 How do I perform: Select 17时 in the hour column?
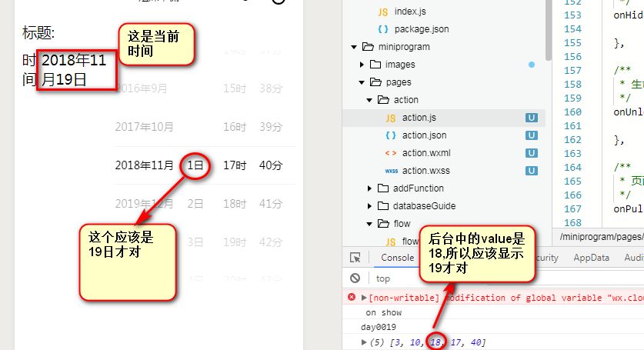(x=235, y=165)
